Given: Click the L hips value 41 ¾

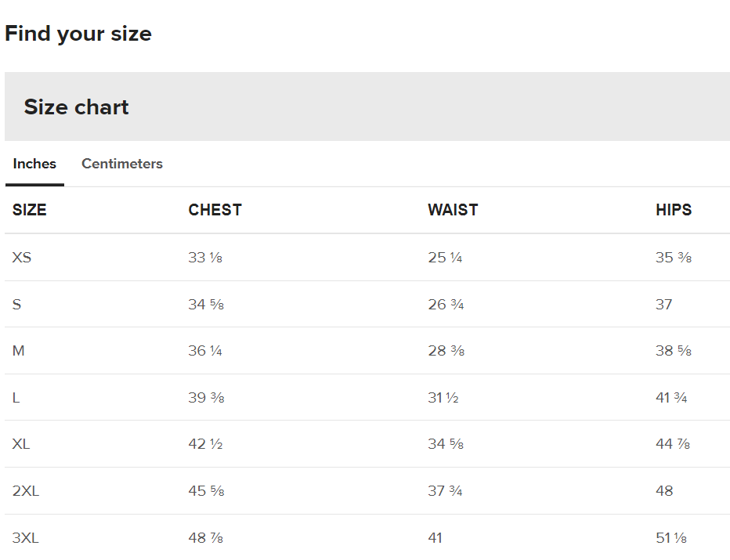Looking at the screenshot, I should click(x=671, y=398).
